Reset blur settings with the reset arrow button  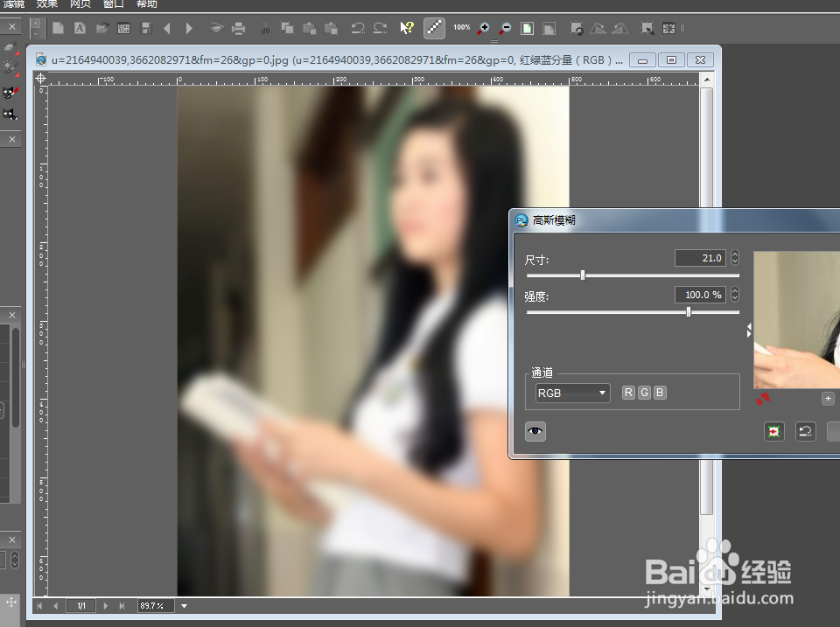[x=806, y=432]
